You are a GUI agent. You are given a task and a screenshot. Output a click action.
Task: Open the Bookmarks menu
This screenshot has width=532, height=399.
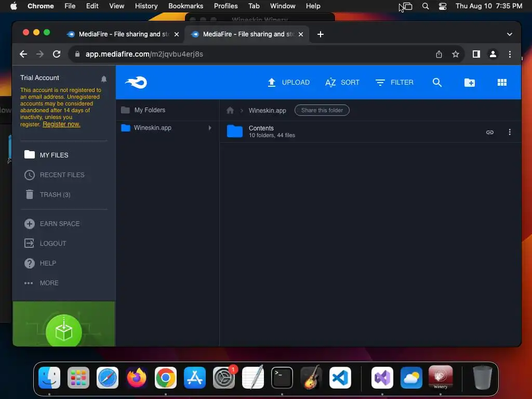click(x=185, y=6)
